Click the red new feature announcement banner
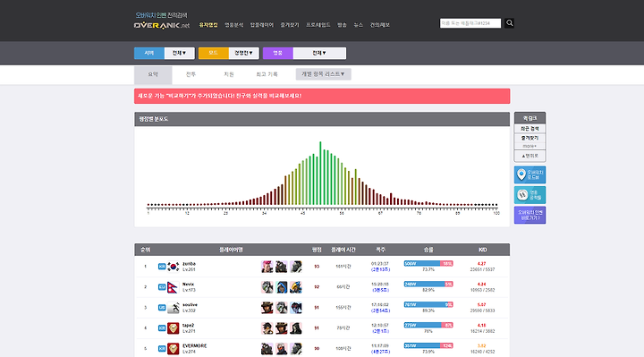Viewport: 644px width, 357px height. click(322, 96)
